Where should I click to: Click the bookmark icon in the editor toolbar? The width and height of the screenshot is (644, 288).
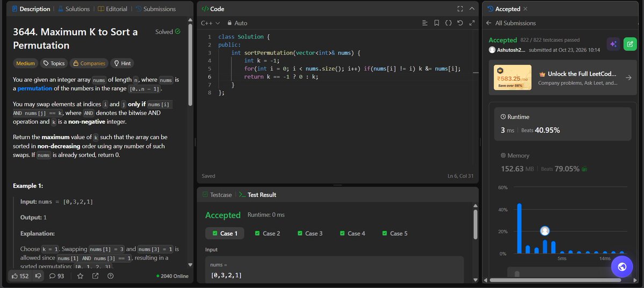(437, 23)
